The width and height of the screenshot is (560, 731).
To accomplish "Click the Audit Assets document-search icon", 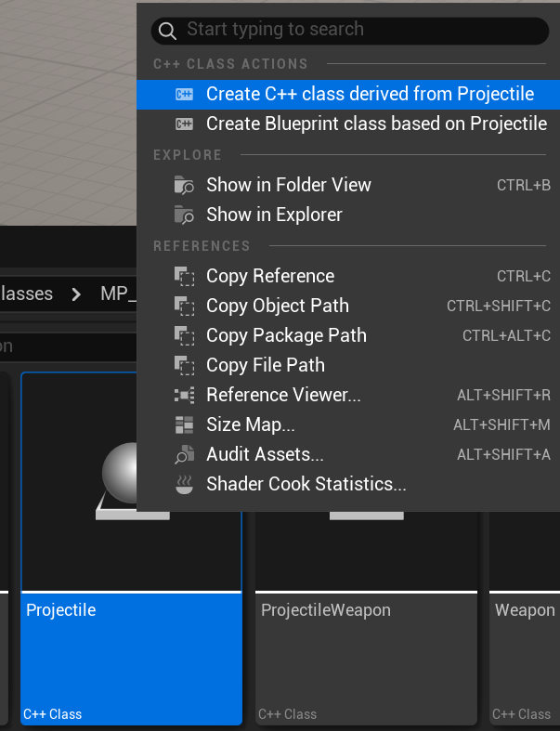I will pyautogui.click(x=184, y=454).
